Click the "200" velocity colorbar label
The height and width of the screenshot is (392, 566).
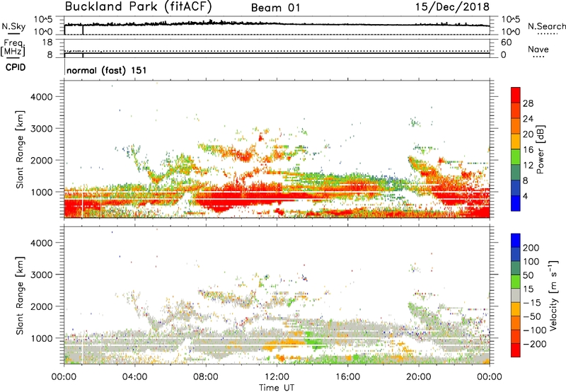click(x=531, y=248)
